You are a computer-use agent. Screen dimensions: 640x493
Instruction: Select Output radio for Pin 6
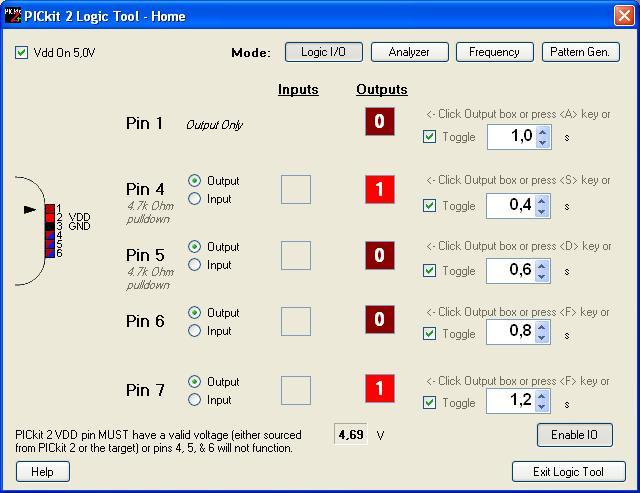click(x=195, y=313)
